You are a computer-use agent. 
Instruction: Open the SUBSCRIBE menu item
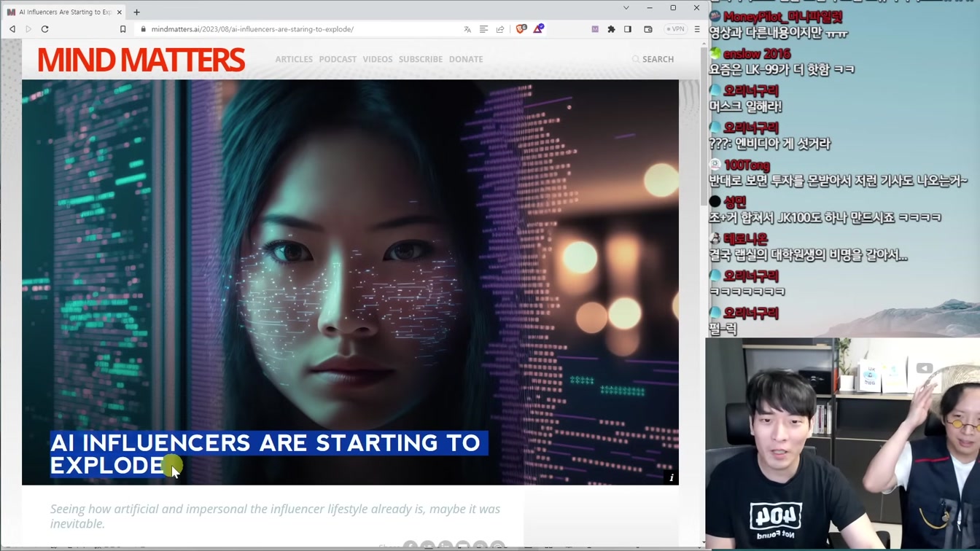[421, 59]
